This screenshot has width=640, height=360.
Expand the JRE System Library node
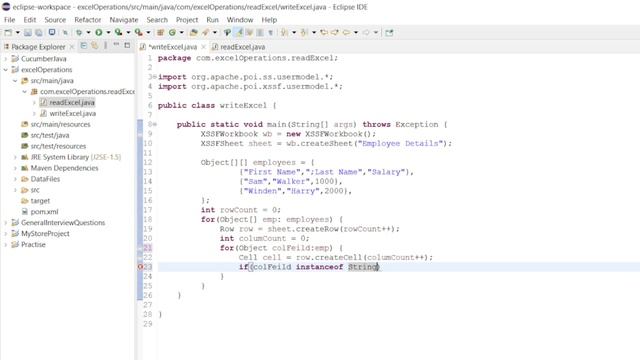pos(15,157)
